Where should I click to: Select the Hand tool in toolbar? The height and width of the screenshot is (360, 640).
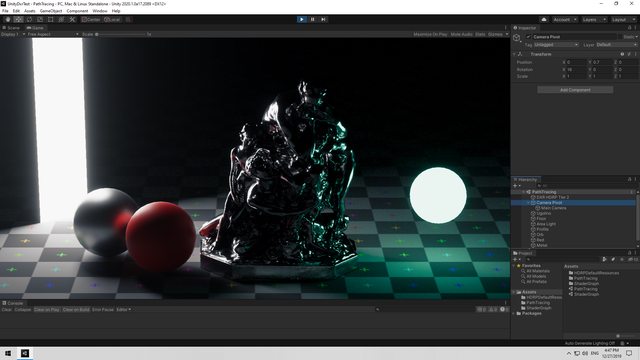click(x=8, y=20)
